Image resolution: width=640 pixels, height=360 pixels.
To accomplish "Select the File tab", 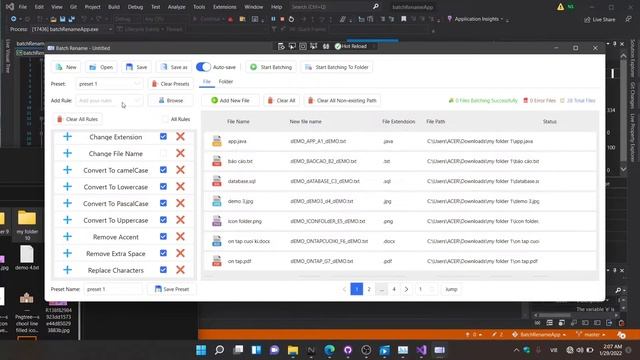I will [207, 82].
